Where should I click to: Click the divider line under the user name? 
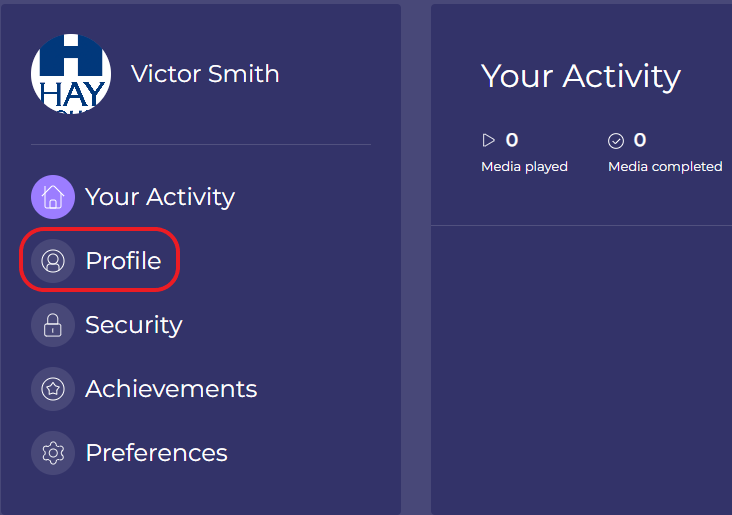[x=200, y=145]
